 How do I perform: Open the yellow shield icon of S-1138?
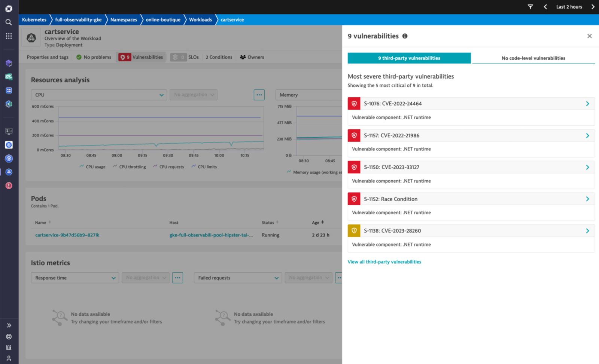click(x=354, y=231)
